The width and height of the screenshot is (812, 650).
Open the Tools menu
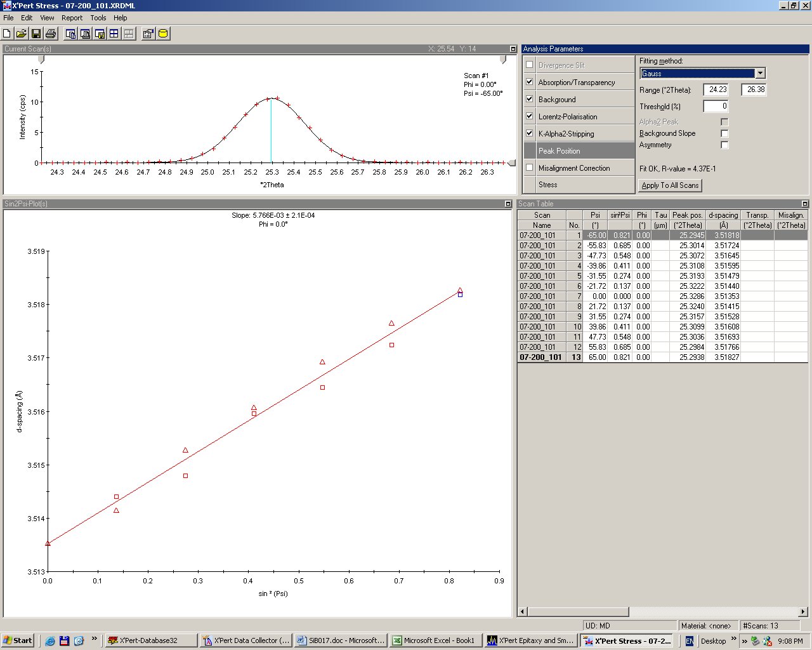(98, 18)
